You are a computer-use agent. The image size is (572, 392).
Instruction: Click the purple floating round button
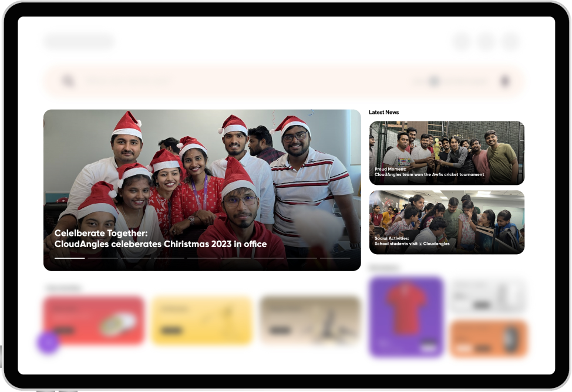[x=48, y=342]
